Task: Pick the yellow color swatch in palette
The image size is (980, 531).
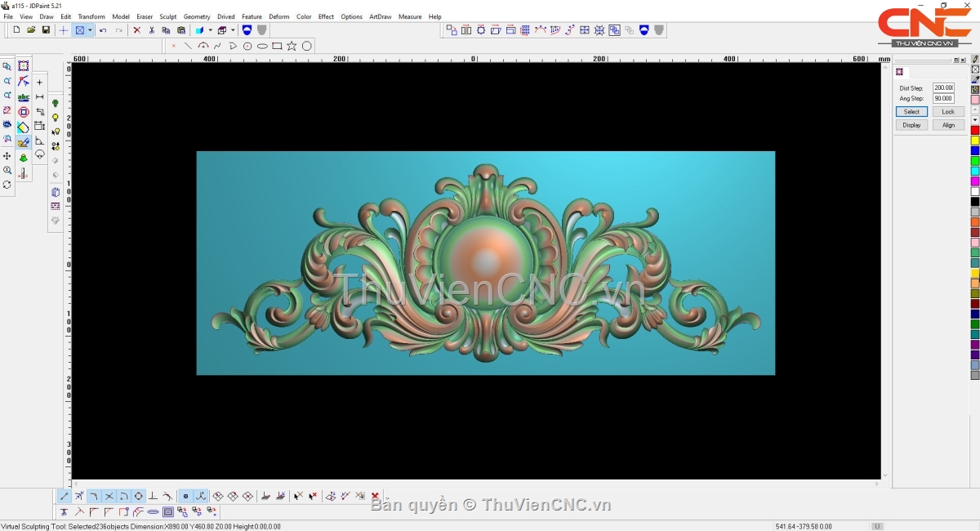Action: click(x=975, y=141)
